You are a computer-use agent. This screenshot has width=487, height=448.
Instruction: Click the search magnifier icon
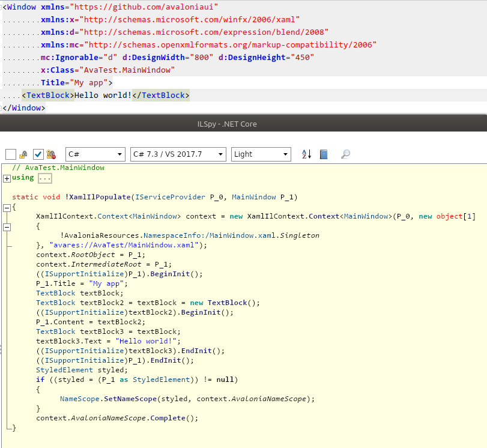[345, 154]
